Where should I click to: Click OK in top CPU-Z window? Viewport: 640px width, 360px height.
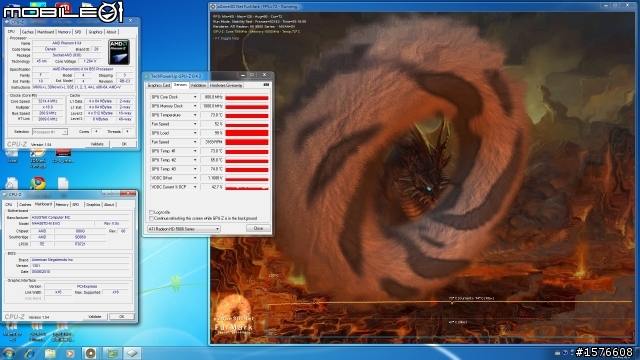click(124, 144)
